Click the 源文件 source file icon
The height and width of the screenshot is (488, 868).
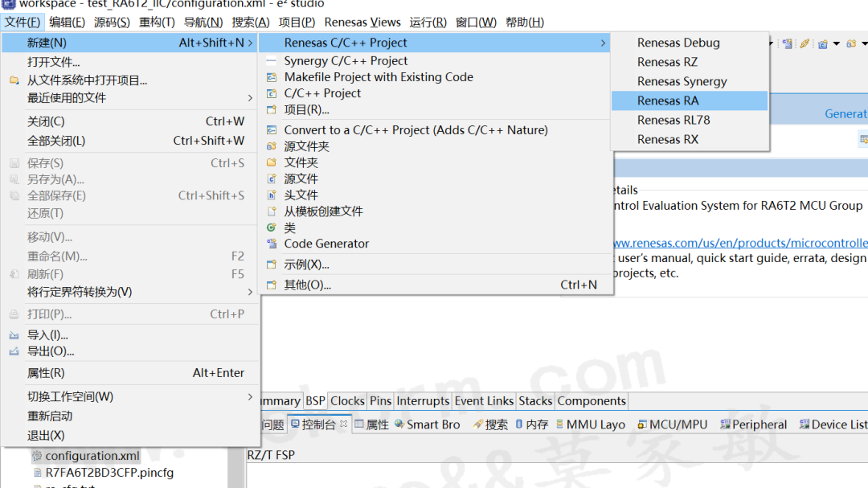coord(272,179)
